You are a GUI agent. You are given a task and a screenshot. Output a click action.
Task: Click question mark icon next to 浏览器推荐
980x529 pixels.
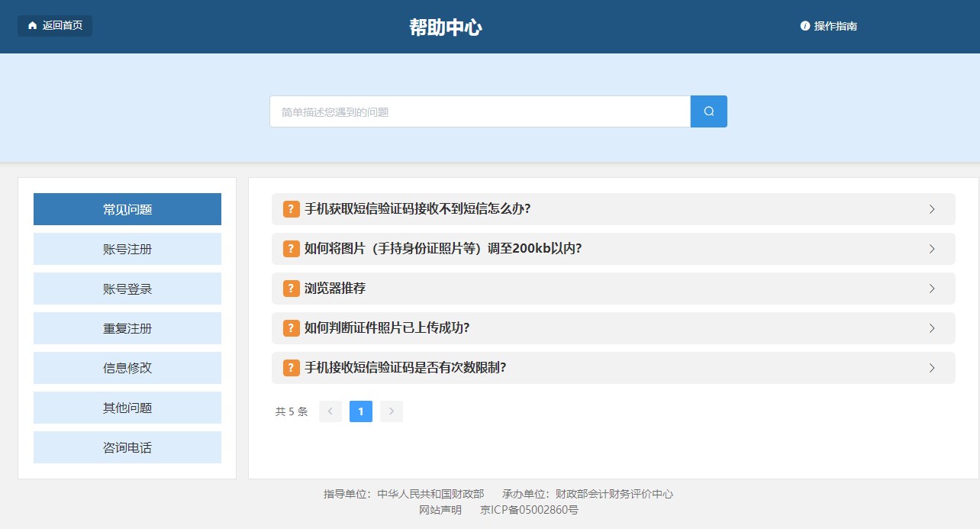click(291, 289)
